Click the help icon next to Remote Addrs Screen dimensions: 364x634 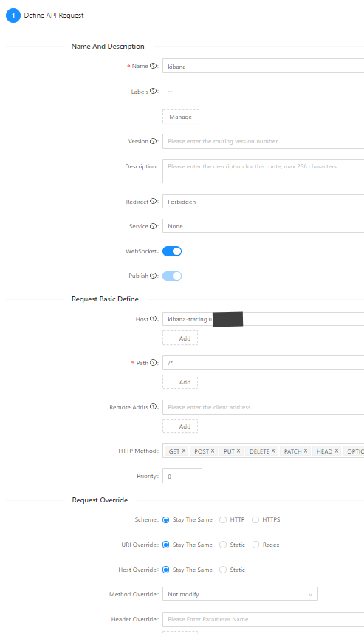click(153, 406)
